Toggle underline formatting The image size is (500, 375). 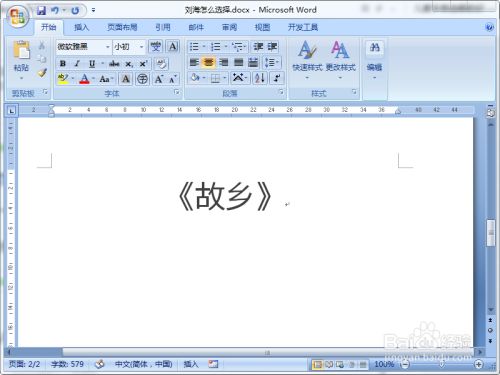coord(92,63)
